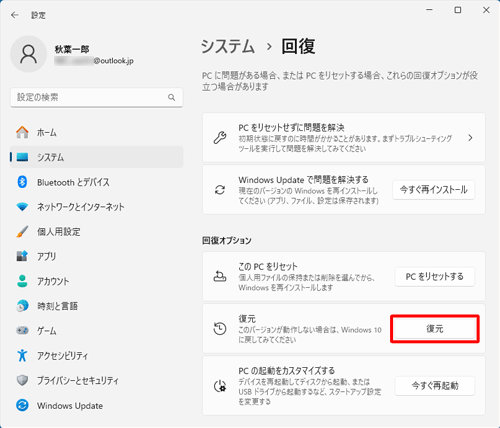The width and height of the screenshot is (500, 428).
Task: Click the 秋葉一郎 account name
Action: [x=72, y=49]
